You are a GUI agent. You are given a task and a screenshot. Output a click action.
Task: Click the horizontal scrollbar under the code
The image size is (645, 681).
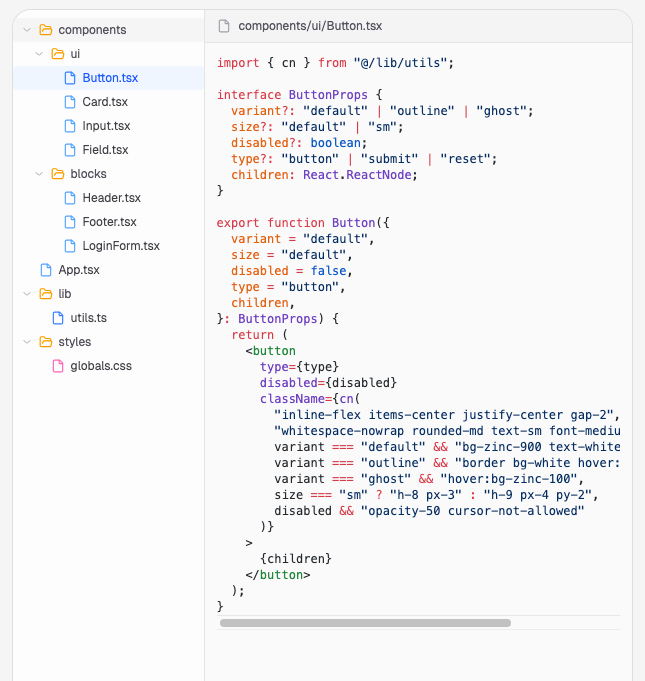pyautogui.click(x=365, y=623)
